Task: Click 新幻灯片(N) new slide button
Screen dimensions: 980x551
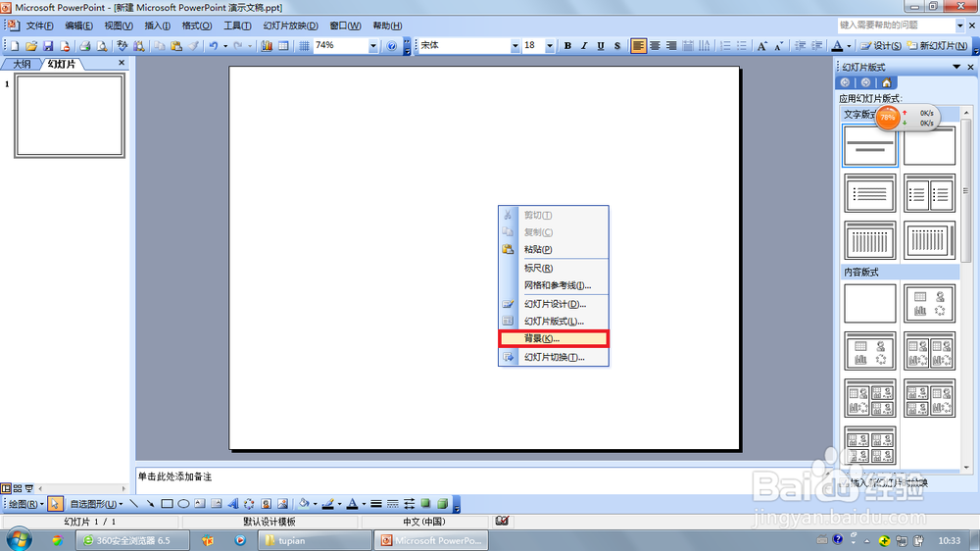Action: tap(937, 46)
